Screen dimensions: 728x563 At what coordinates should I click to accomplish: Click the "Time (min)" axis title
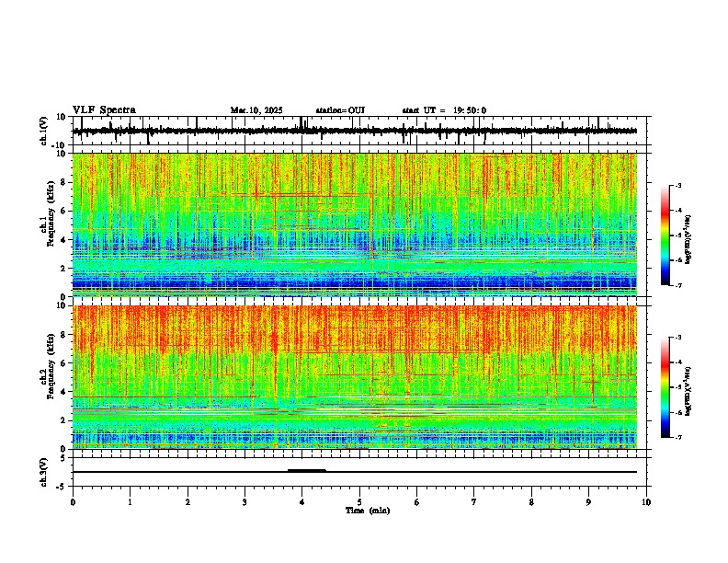368,511
